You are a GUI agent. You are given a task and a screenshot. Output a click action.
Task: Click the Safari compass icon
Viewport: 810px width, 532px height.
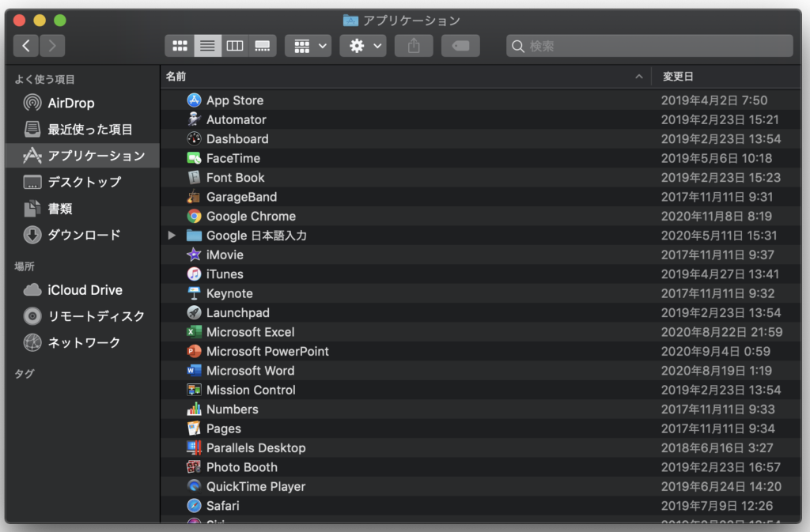point(194,506)
